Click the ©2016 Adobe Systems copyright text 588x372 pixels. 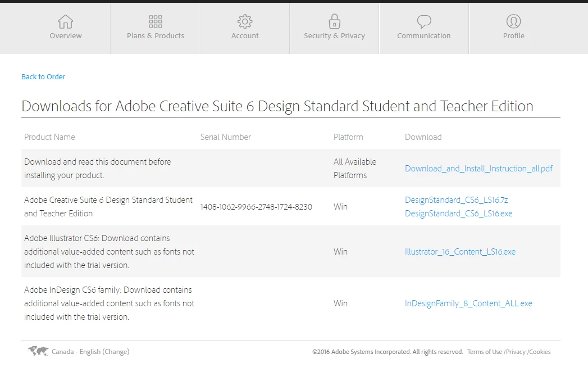[388, 352]
